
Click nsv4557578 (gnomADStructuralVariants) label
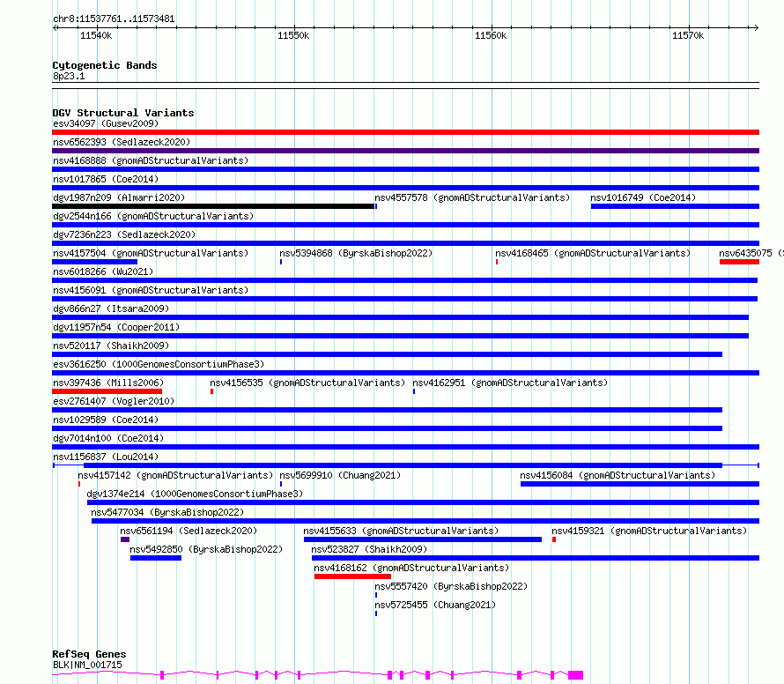point(472,197)
